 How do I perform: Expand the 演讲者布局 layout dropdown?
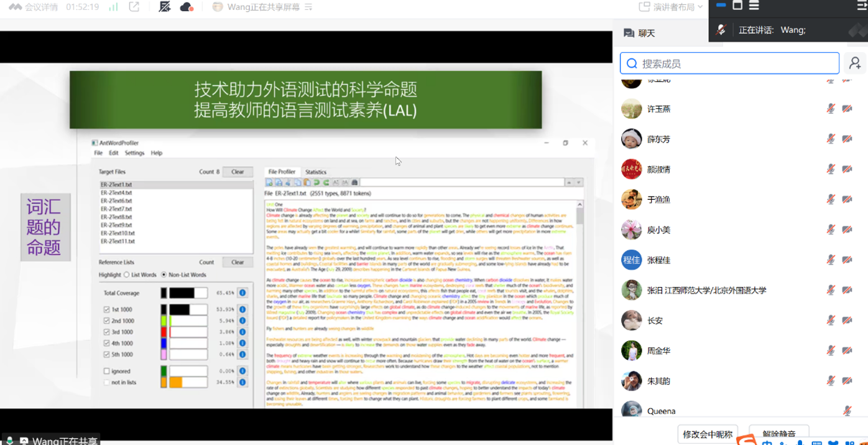click(x=671, y=7)
